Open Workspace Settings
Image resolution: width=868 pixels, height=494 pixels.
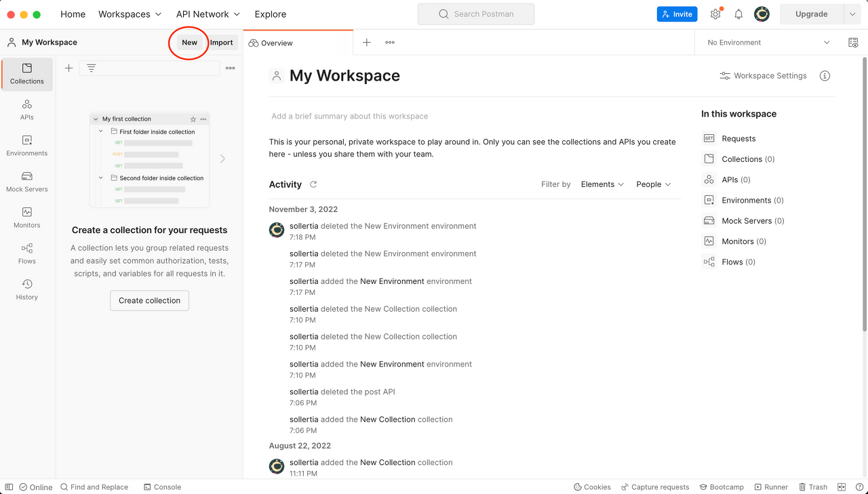click(764, 76)
